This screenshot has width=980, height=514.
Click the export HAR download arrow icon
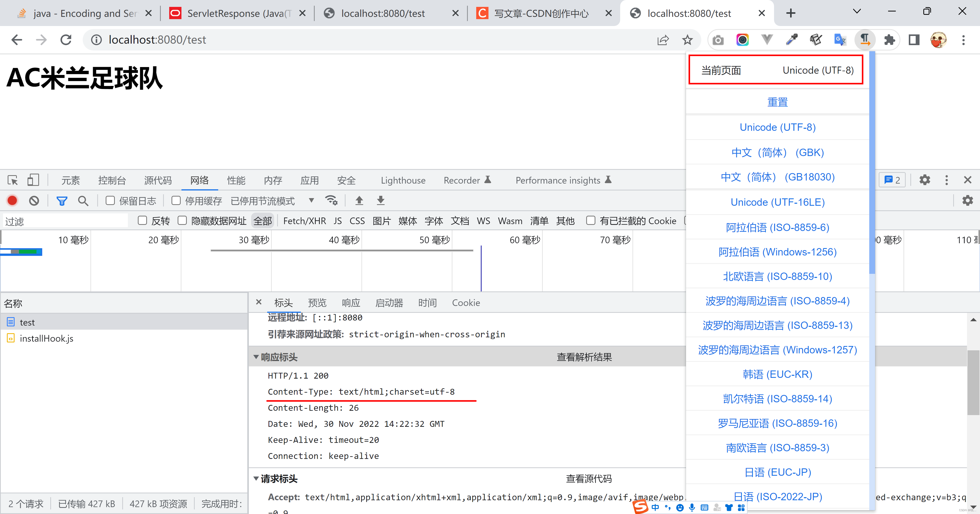381,200
